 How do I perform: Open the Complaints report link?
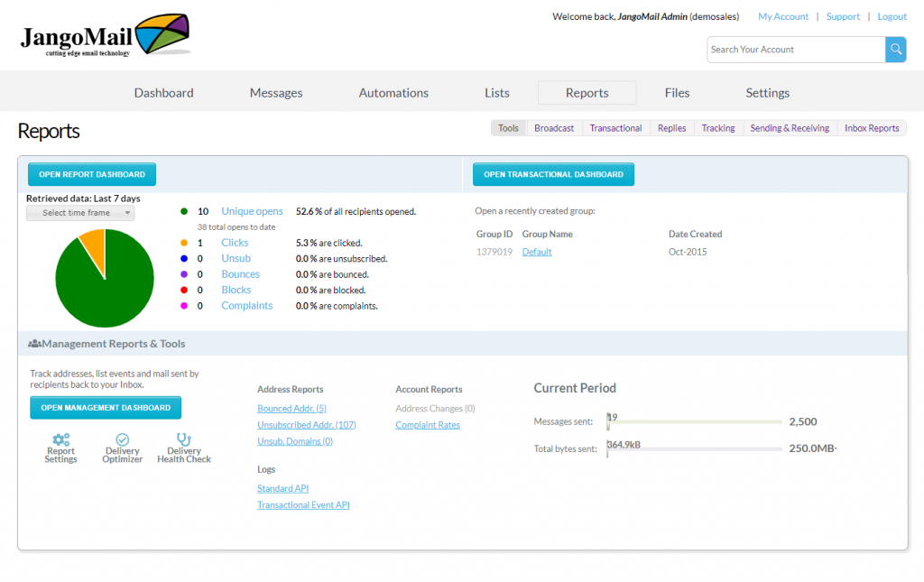coord(247,306)
